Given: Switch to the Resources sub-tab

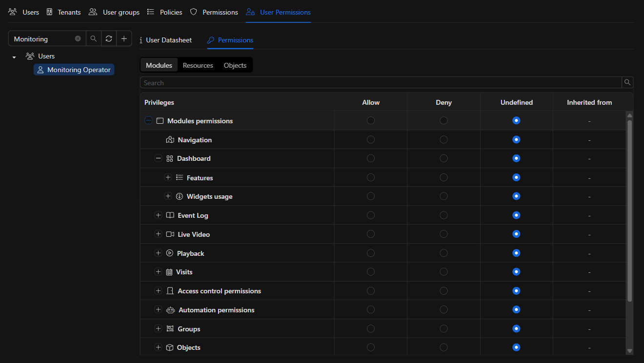Looking at the screenshot, I should tap(198, 65).
